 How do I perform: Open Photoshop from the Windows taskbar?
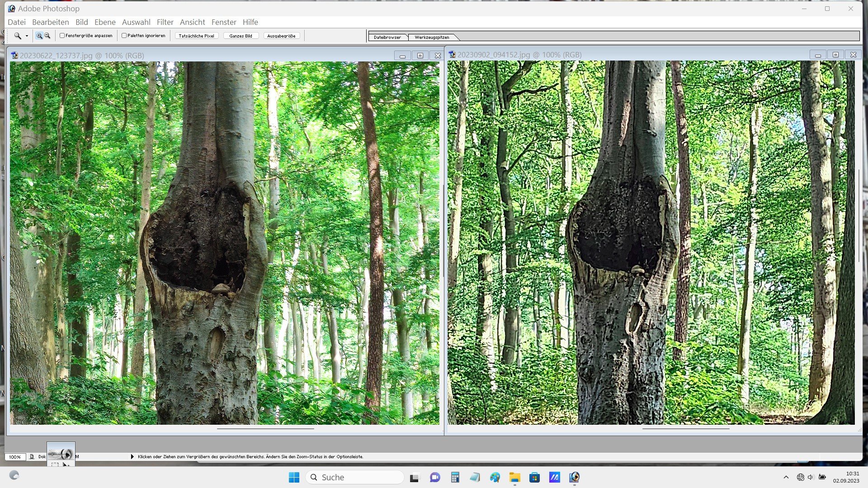[x=574, y=477]
